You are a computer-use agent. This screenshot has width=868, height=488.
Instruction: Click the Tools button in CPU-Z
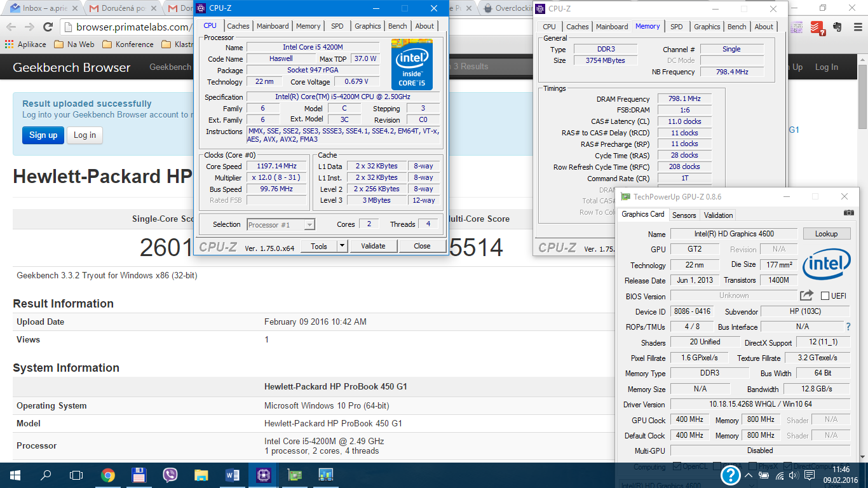tap(319, 246)
